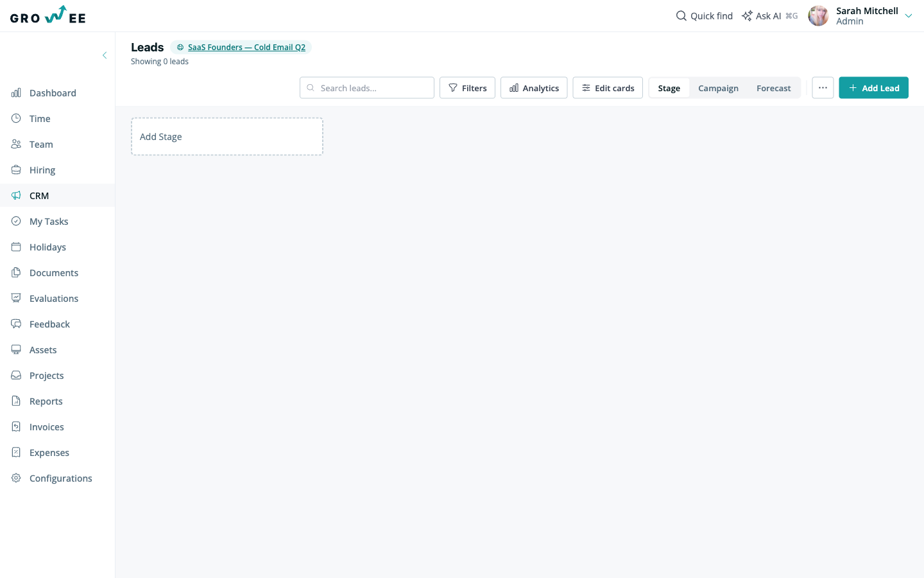Open My Tasks

[58, 222]
